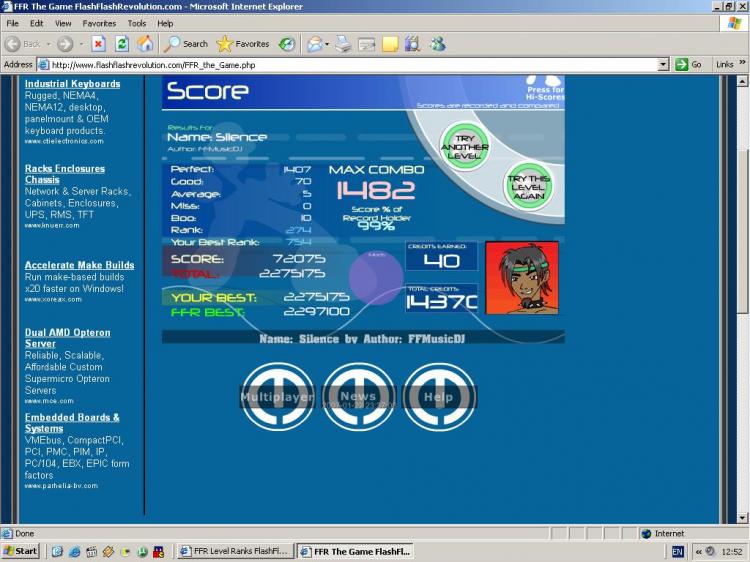Open the Search pane in the toolbar
This screenshot has width=750, height=562.
point(186,44)
